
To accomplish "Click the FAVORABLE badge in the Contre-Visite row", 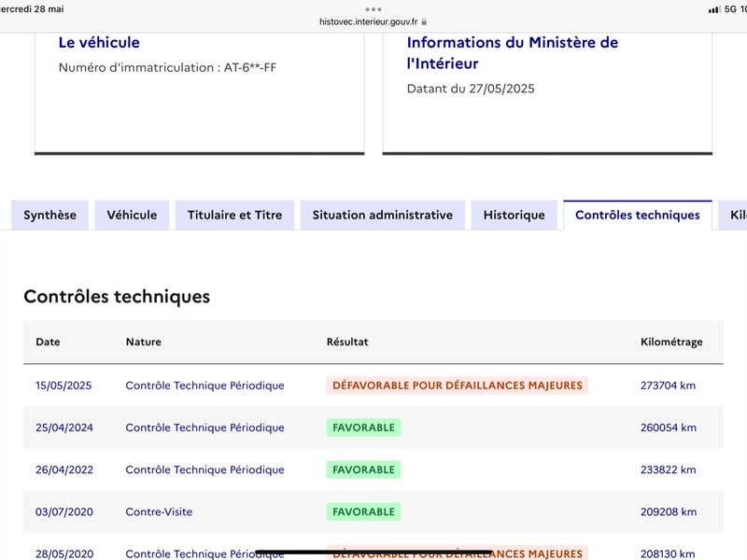I will pyautogui.click(x=363, y=511).
